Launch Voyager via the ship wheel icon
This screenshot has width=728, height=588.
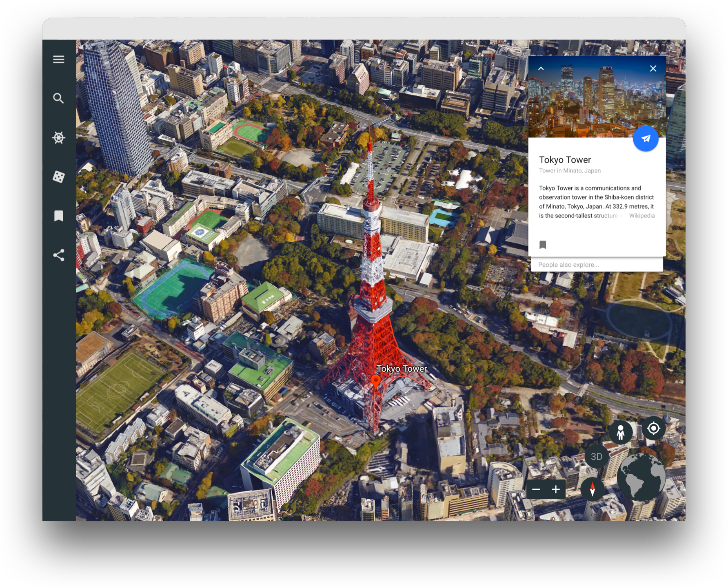pos(58,137)
